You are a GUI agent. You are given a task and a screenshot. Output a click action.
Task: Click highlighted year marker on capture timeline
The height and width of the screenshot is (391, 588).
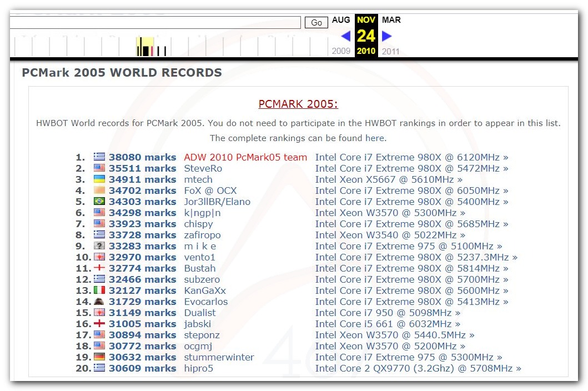[145, 47]
